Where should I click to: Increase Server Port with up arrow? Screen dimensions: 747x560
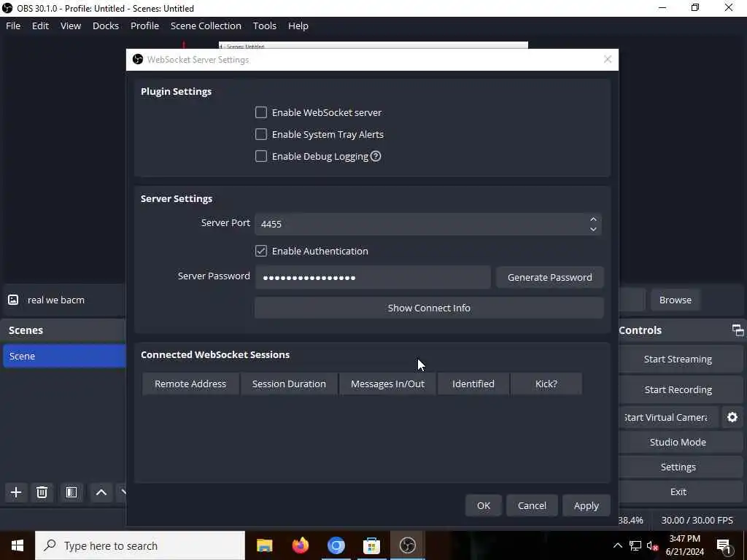coord(593,219)
